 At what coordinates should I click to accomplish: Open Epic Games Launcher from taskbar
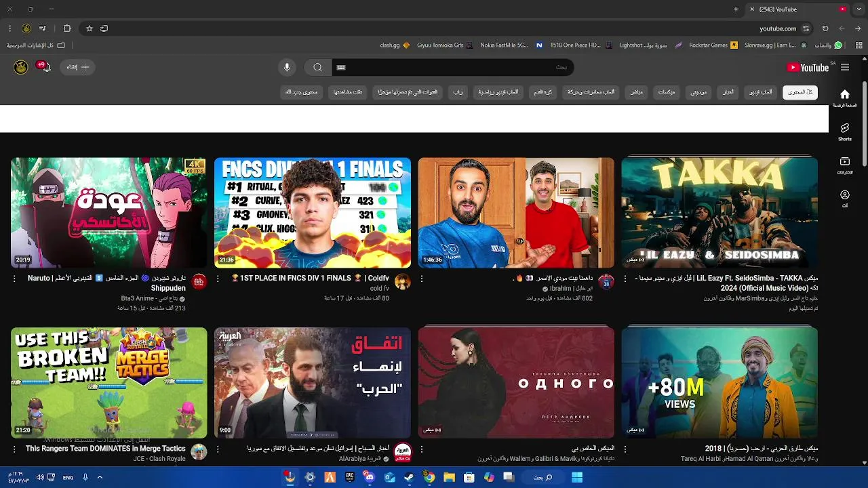coord(350,477)
